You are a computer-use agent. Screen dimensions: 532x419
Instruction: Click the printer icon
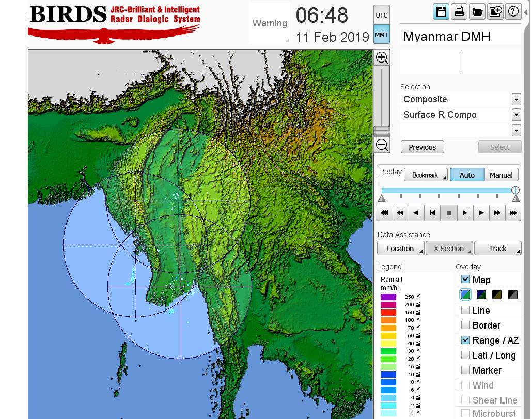[x=459, y=12]
